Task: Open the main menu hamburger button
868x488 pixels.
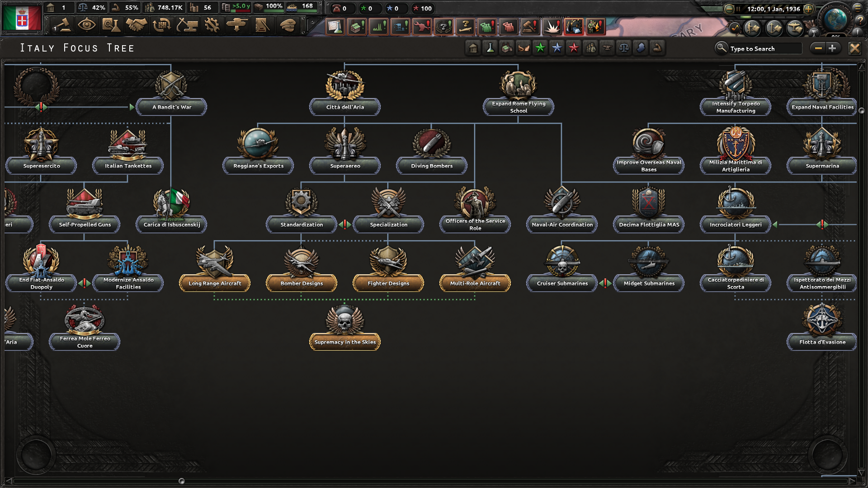Action: tap(857, 8)
